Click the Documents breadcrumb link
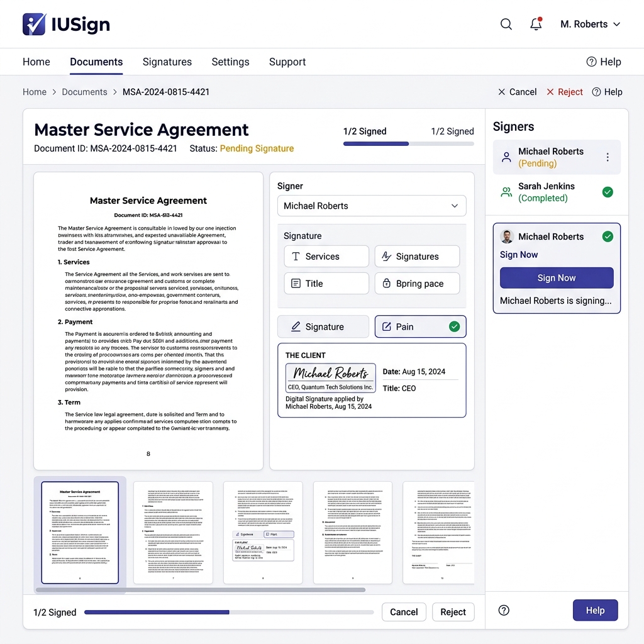Image resolution: width=644 pixels, height=644 pixels. [84, 92]
